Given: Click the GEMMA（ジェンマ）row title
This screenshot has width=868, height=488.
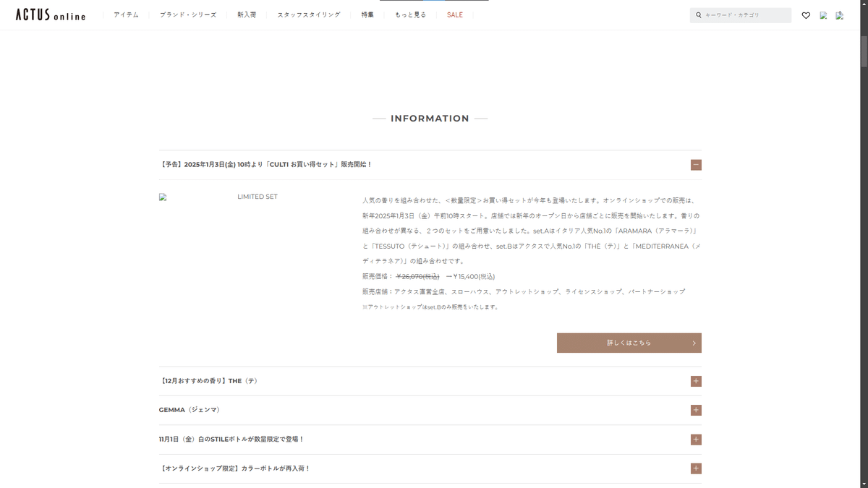Looking at the screenshot, I should point(190,410).
